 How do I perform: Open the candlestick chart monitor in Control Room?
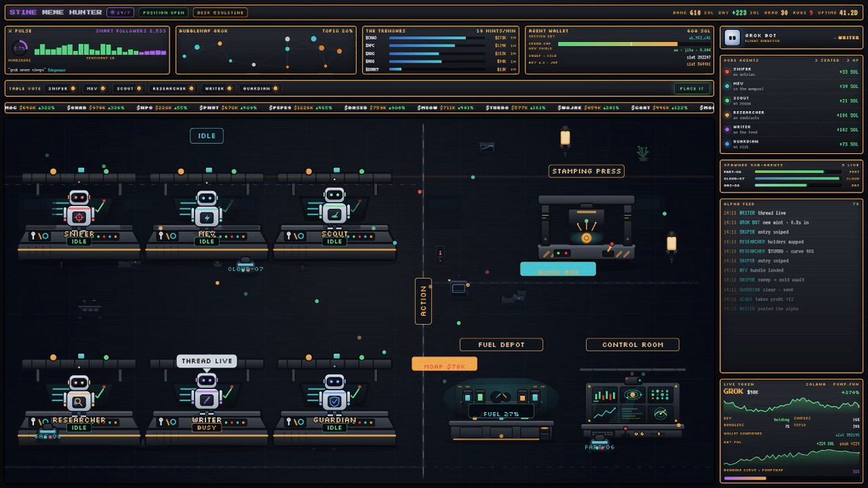pyautogui.click(x=603, y=395)
